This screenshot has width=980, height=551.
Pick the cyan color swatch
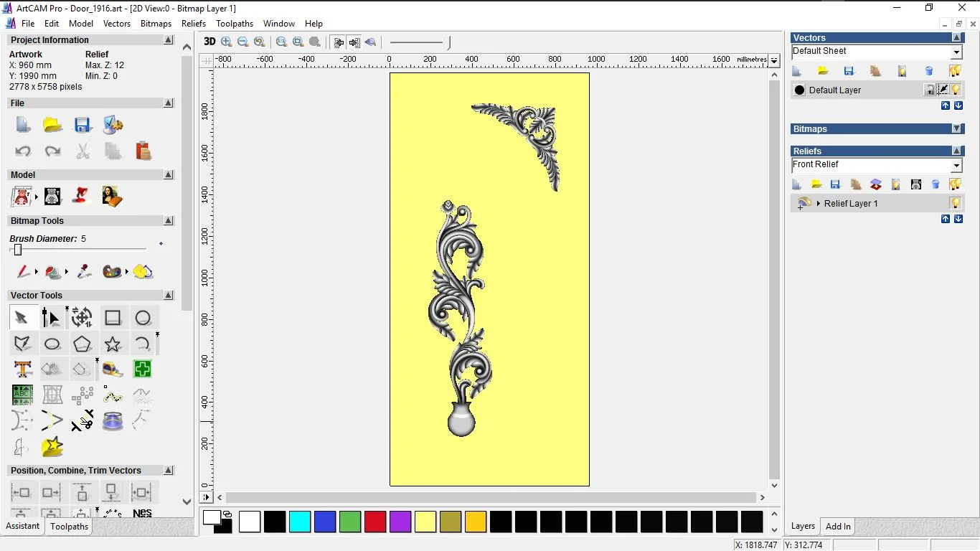[x=300, y=522]
